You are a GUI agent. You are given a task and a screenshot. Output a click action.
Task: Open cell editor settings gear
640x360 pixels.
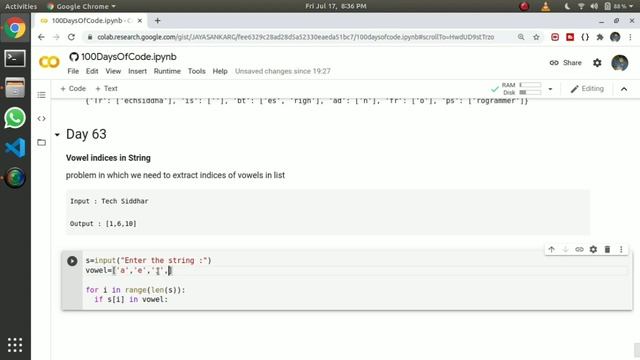tap(593, 249)
